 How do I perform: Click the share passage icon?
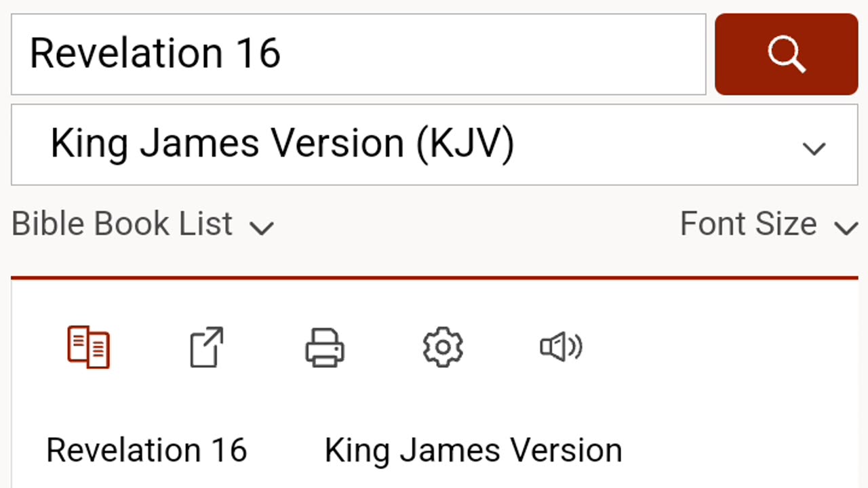pos(206,347)
